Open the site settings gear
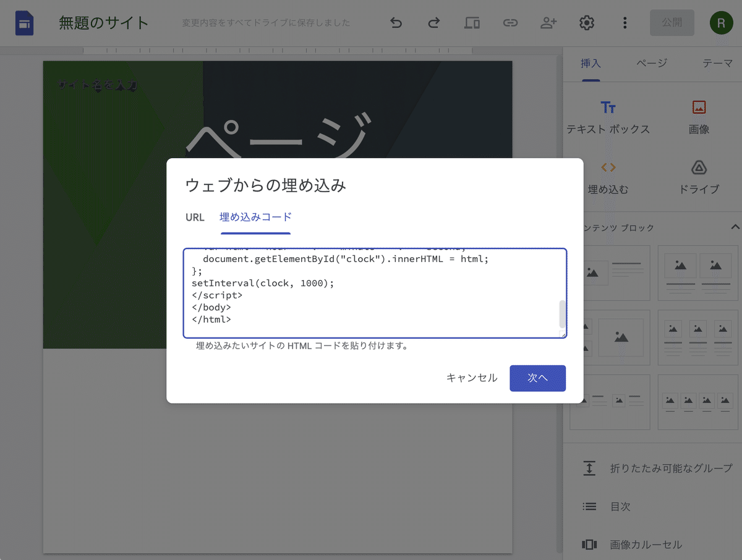The width and height of the screenshot is (742, 560). pyautogui.click(x=587, y=23)
